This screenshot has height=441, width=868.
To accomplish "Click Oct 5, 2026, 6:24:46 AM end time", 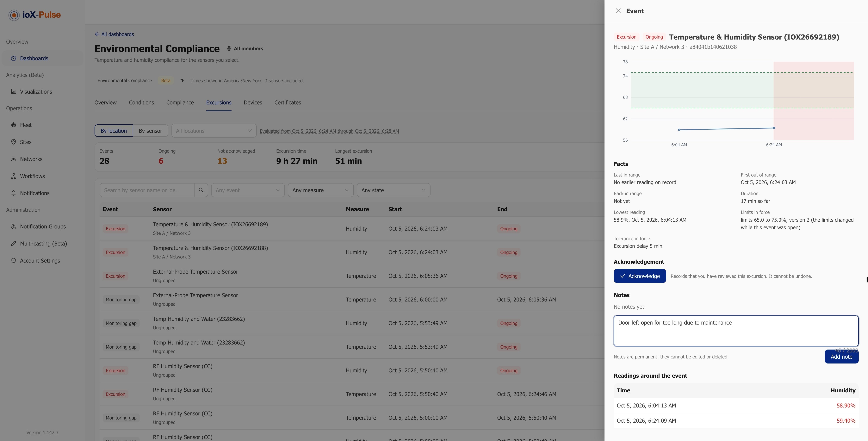I will [x=526, y=394].
